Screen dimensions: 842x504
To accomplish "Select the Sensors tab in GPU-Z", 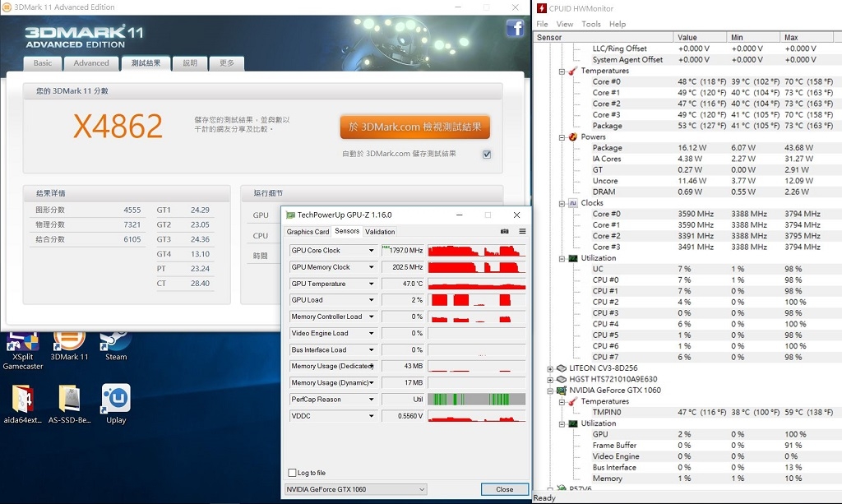I will (347, 231).
